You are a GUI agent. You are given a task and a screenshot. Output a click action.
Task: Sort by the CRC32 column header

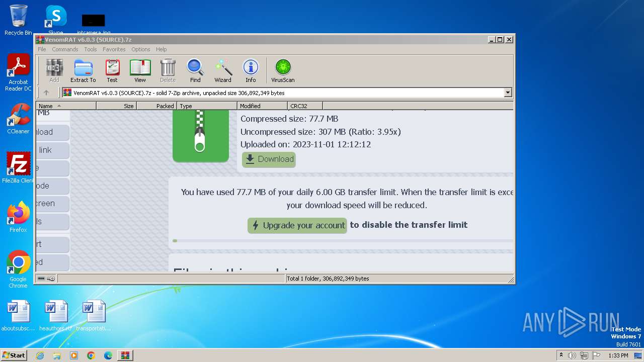pos(305,106)
